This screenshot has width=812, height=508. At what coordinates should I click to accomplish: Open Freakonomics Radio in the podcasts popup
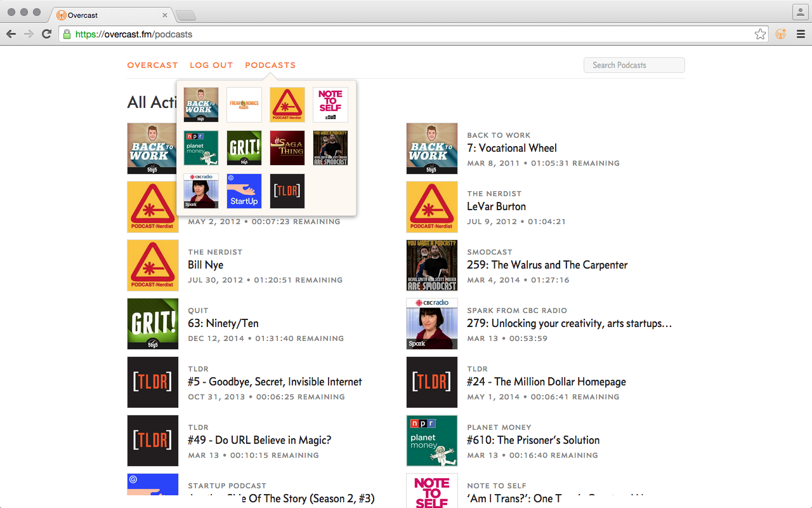[x=244, y=105]
